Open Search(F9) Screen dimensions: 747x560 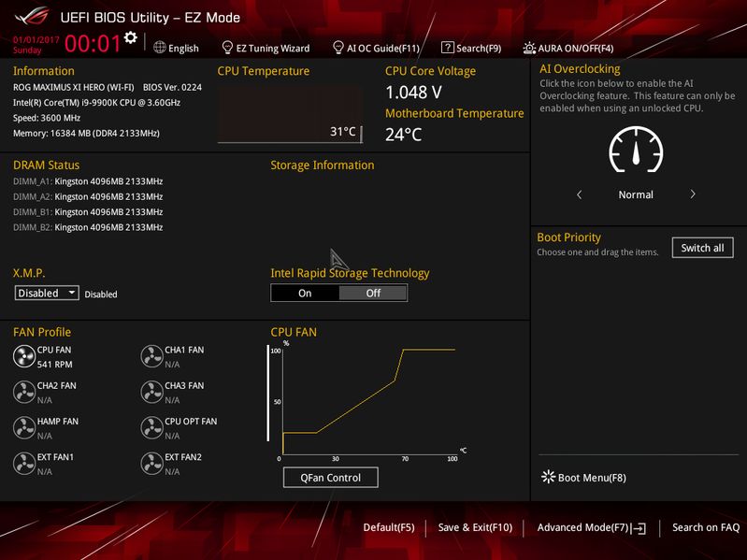tap(479, 48)
